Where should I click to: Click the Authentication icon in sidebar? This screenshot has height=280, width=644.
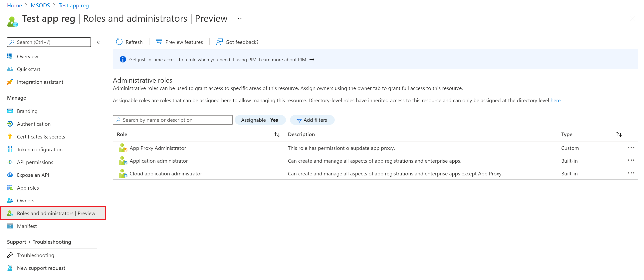(10, 124)
